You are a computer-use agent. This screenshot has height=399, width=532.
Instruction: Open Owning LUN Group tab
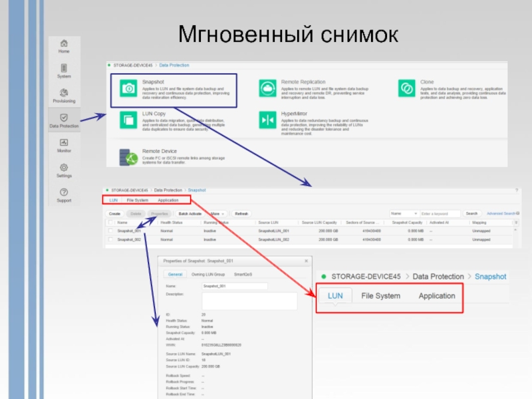click(208, 274)
